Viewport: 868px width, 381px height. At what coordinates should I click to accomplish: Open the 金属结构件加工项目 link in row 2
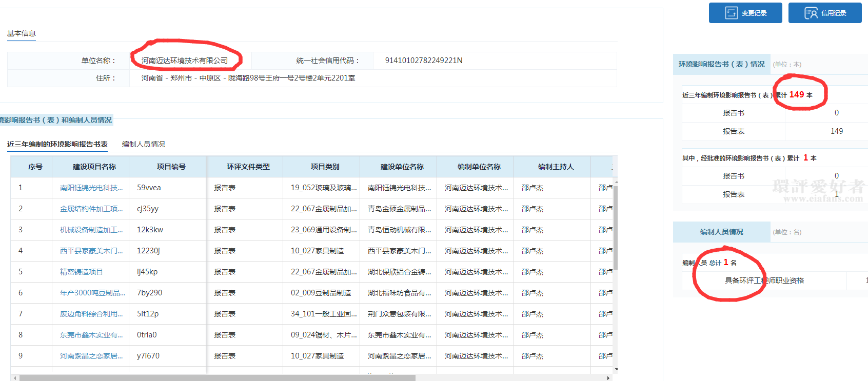91,209
